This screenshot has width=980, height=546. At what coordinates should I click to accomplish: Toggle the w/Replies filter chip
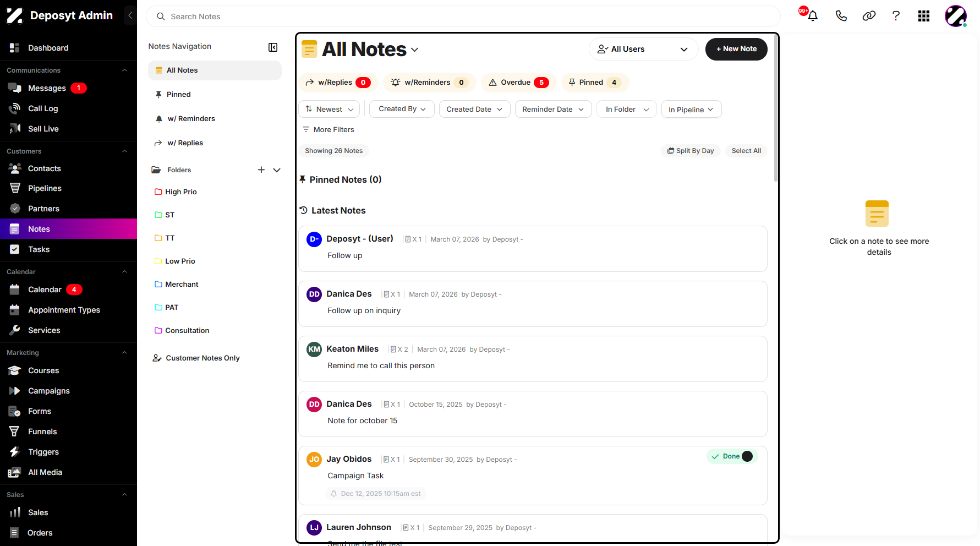coord(338,83)
